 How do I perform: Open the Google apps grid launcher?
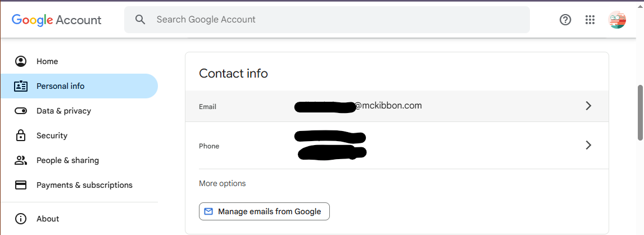pos(590,20)
